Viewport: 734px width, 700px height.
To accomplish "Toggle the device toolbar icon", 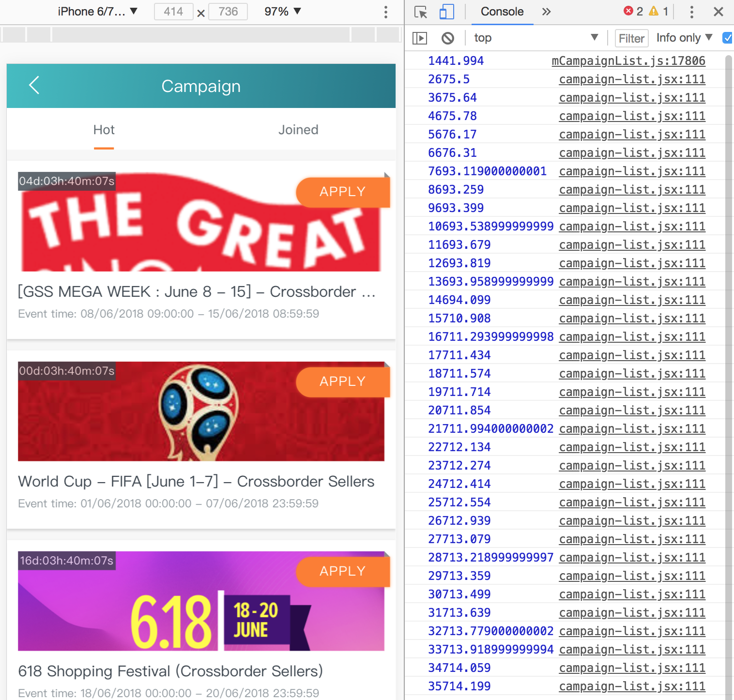I will [446, 12].
